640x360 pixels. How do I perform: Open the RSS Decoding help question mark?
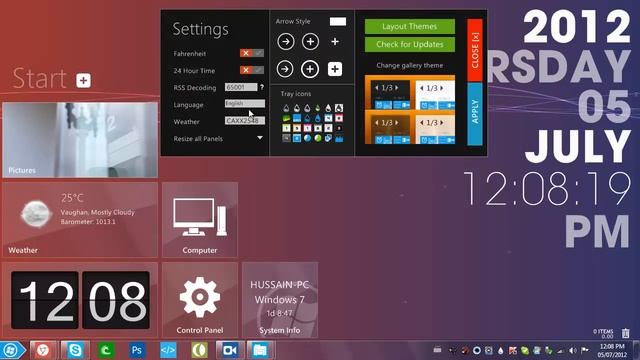click(262, 87)
